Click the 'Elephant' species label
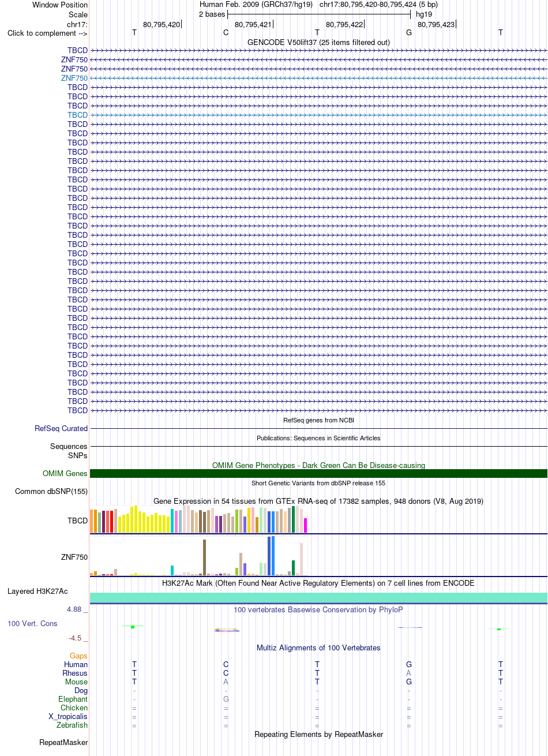 [74, 699]
